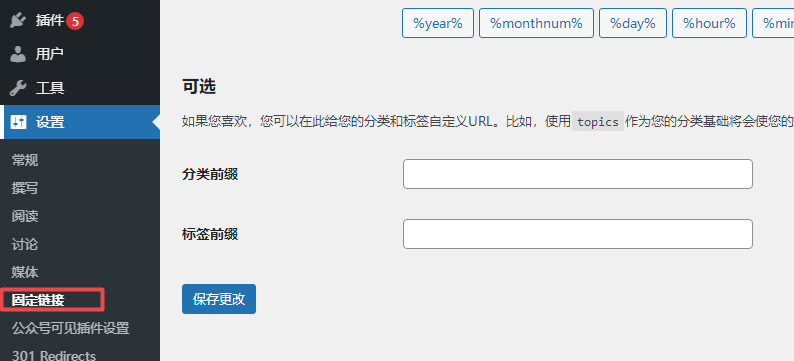Open 公众号可见插件设置 page
This screenshot has height=361, width=794.
(70, 328)
